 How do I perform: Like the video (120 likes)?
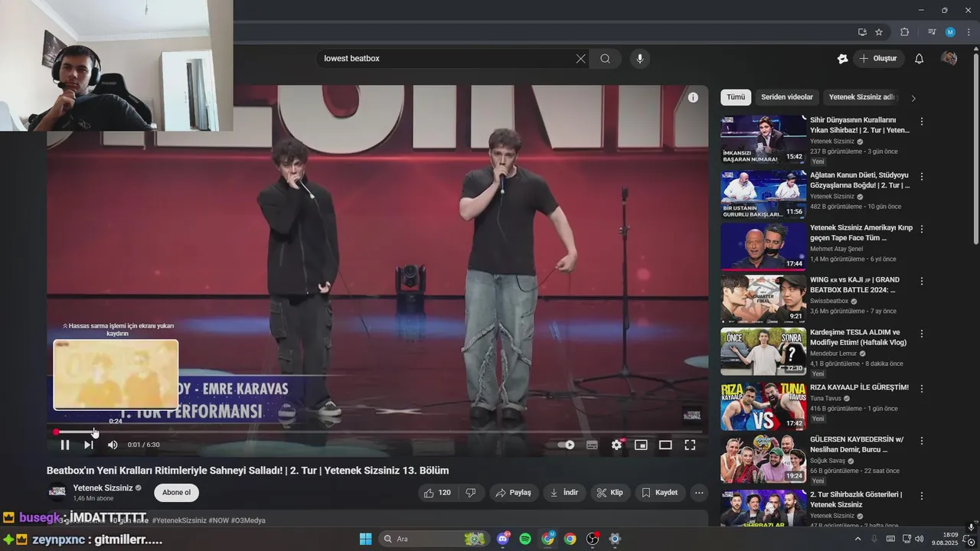click(437, 493)
